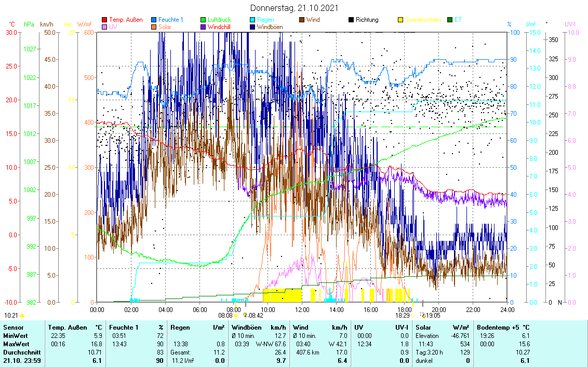Click the cyan Regen legend swatch
Image resolution: width=588 pixels, height=367 pixels.
[x=252, y=20]
